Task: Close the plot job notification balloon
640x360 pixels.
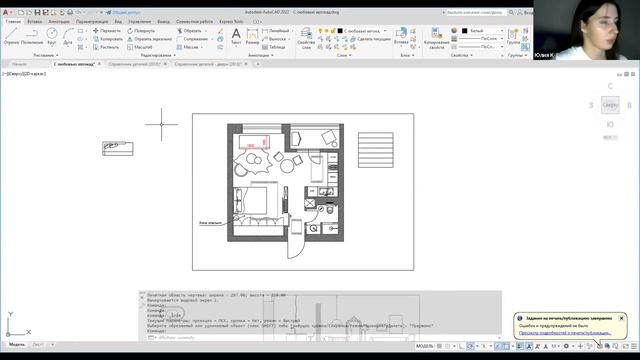Action: [621, 318]
